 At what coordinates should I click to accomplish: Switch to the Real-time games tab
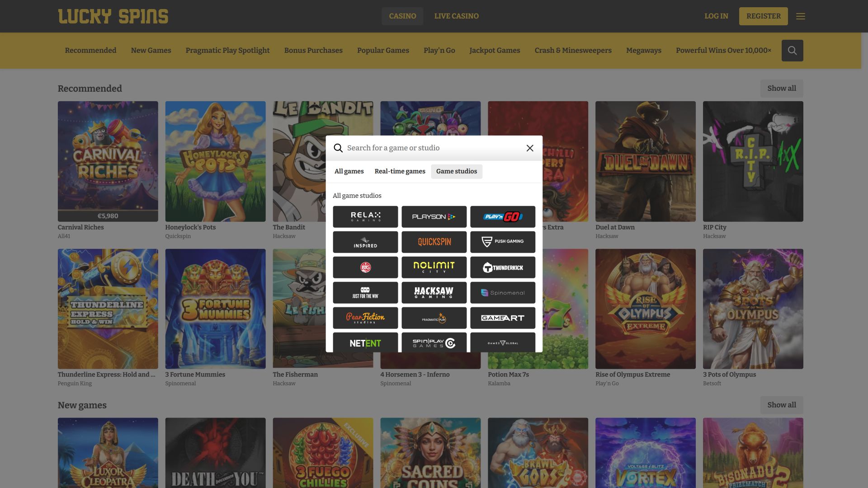[x=400, y=171]
